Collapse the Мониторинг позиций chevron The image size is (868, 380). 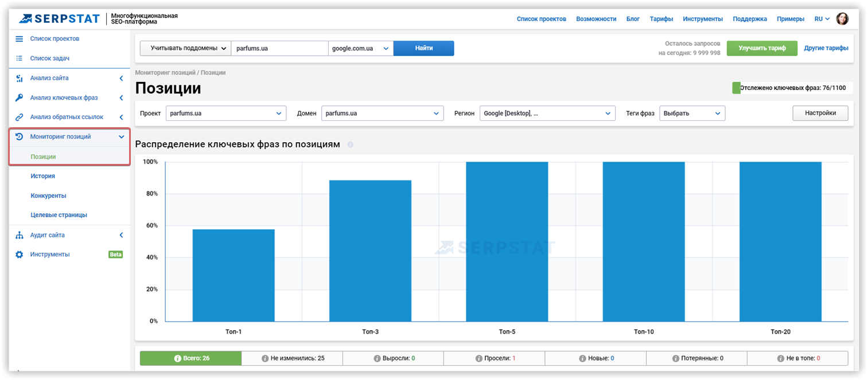pos(121,137)
